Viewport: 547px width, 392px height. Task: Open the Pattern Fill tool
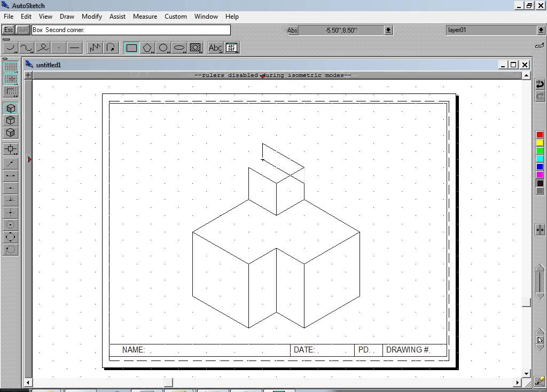pos(196,48)
